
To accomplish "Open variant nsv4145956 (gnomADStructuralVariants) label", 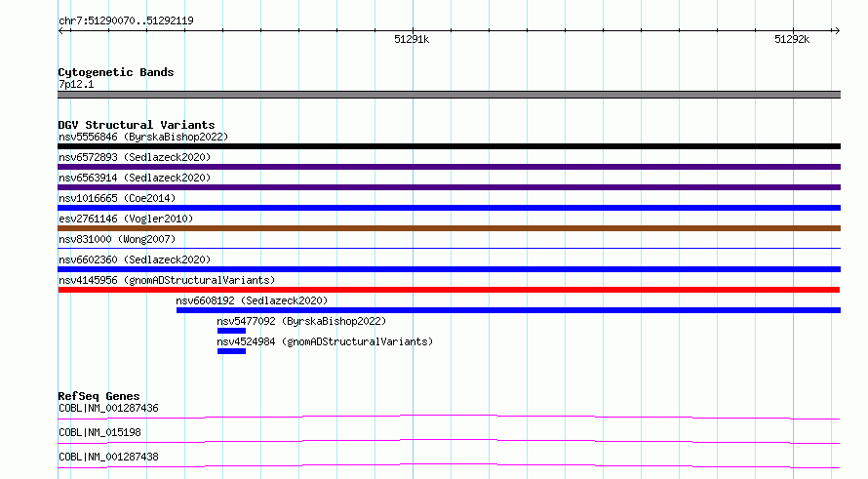I will tap(167, 280).
